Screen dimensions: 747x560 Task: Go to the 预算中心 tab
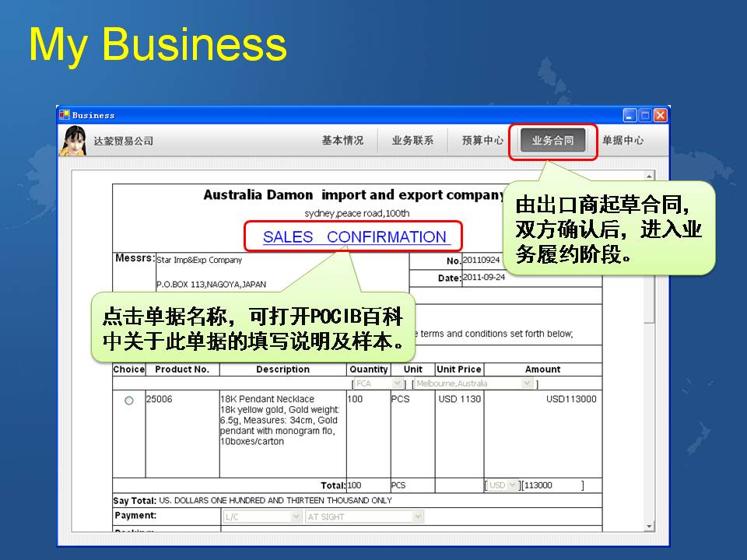click(482, 141)
